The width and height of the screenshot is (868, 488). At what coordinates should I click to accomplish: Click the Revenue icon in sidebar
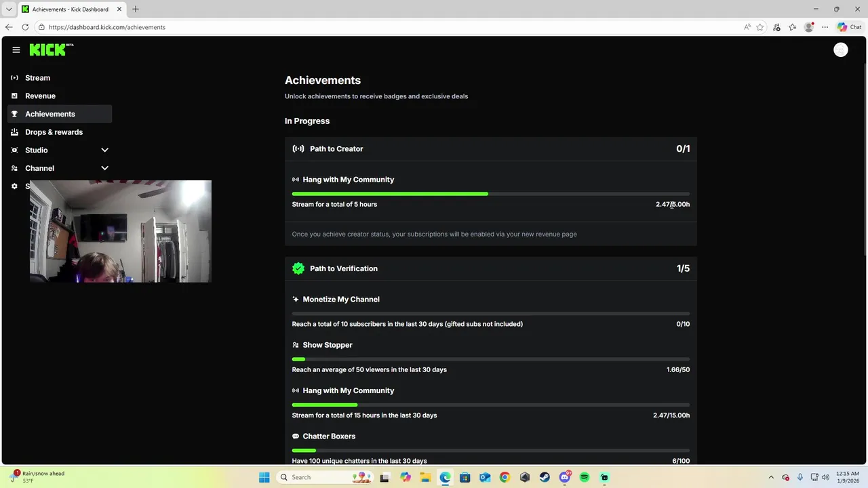[x=14, y=96]
